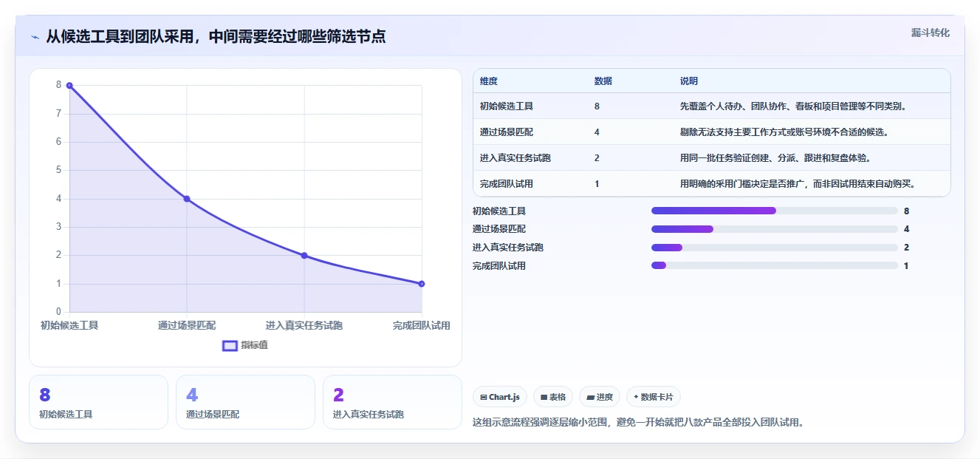Click the 进入真实任务试跑 cell in the table
Image resolution: width=980 pixels, height=459 pixels.
point(515,158)
